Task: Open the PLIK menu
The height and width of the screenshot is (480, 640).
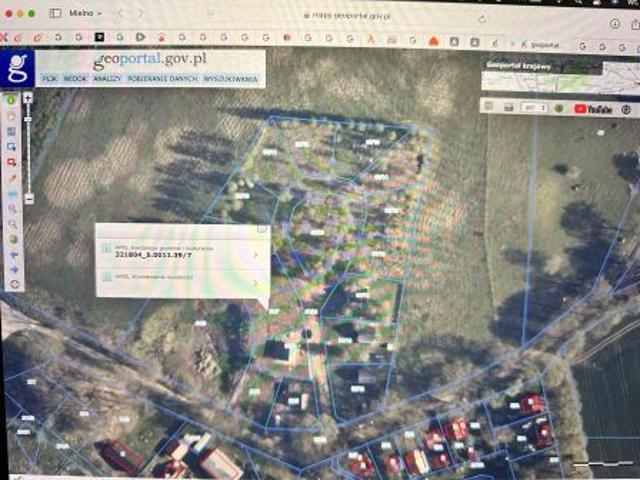Action: click(x=49, y=78)
